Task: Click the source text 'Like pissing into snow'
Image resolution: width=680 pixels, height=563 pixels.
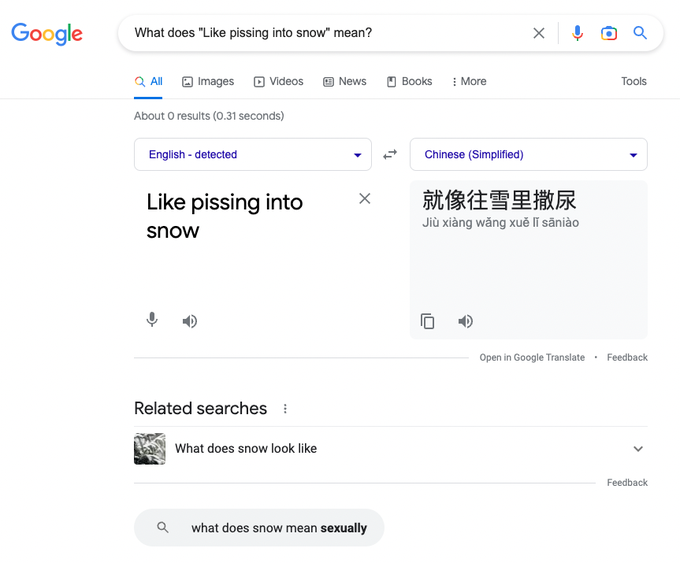Action: [x=225, y=216]
